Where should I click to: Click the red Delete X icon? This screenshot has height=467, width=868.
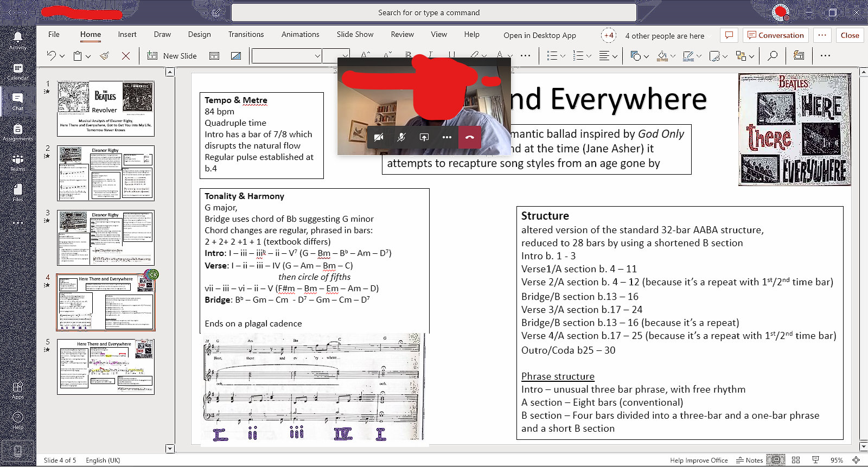tap(126, 55)
